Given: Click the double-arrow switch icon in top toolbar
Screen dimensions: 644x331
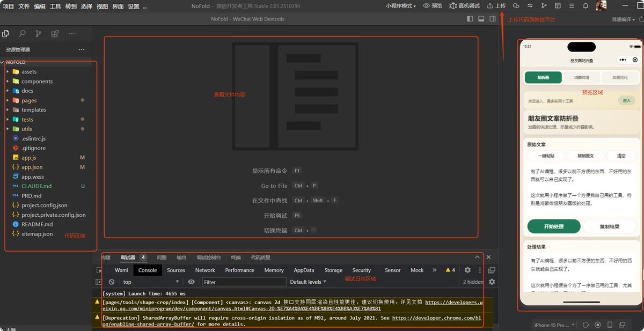Looking at the screenshot, I should click(x=530, y=6).
